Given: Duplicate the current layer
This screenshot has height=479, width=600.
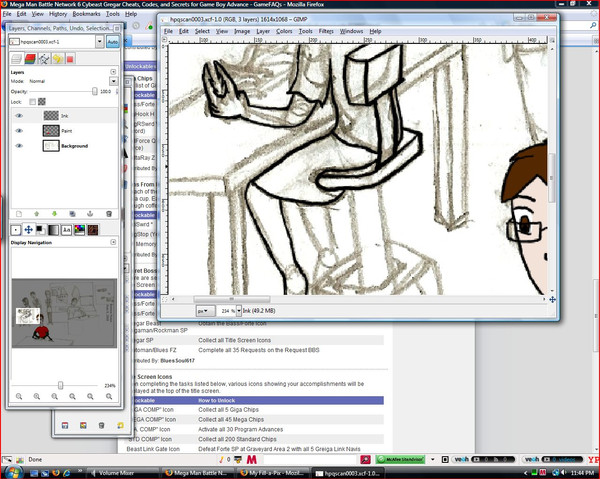Looking at the screenshot, I should pyautogui.click(x=72, y=213).
